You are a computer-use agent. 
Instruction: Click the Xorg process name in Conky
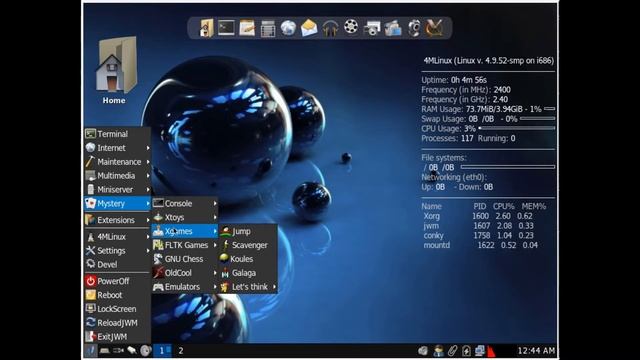431,216
